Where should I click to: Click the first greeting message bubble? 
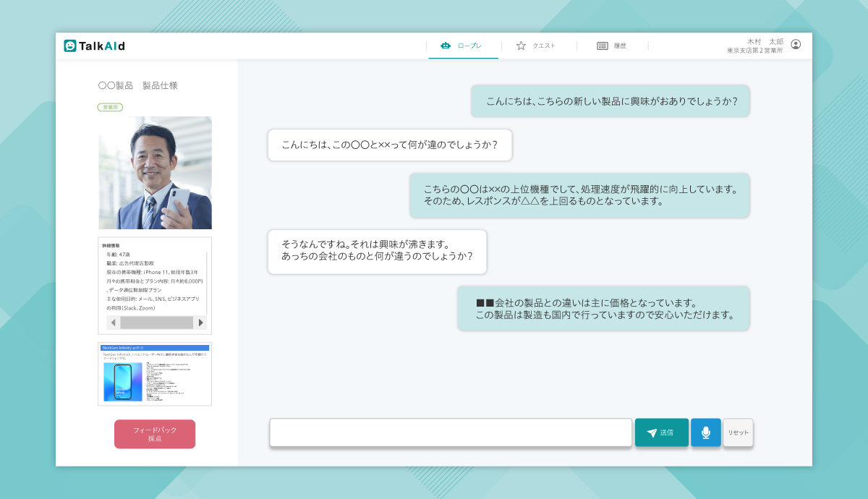click(610, 101)
